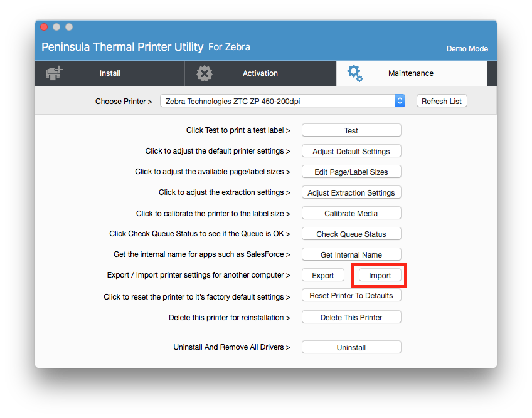Click the printer-plus Install icon
Image resolution: width=532 pixels, height=418 pixels.
click(55, 73)
